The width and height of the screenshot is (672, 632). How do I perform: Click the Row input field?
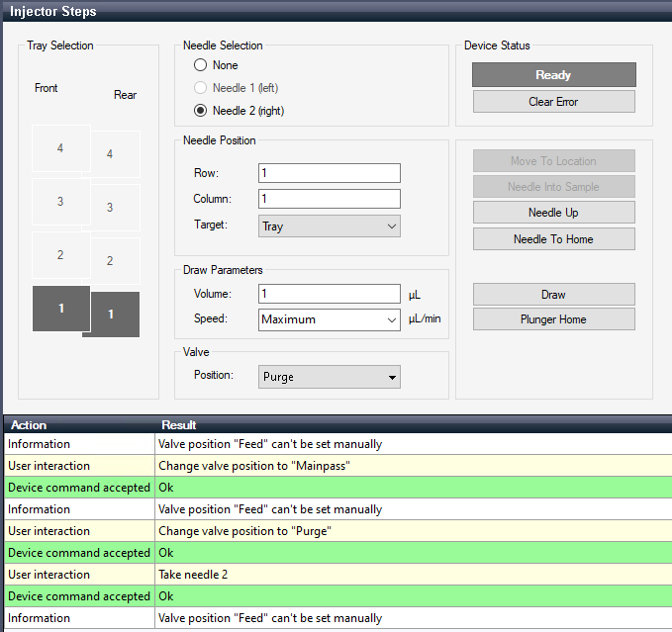click(329, 173)
